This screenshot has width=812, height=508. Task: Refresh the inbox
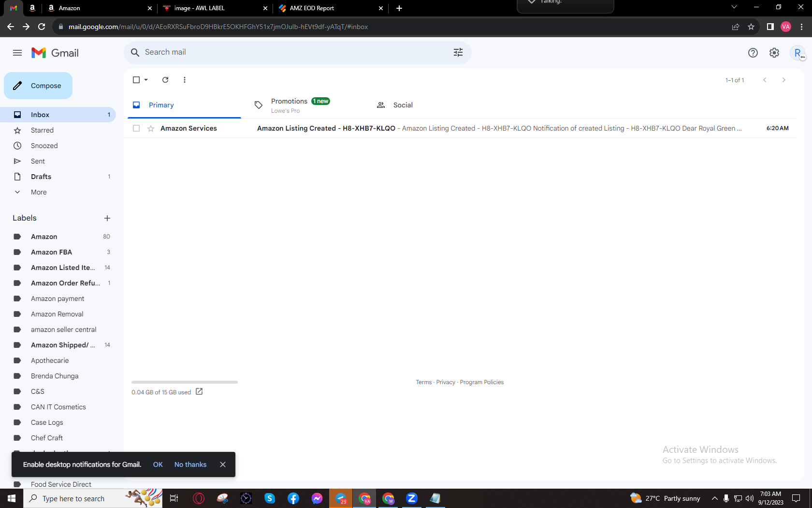(x=165, y=80)
